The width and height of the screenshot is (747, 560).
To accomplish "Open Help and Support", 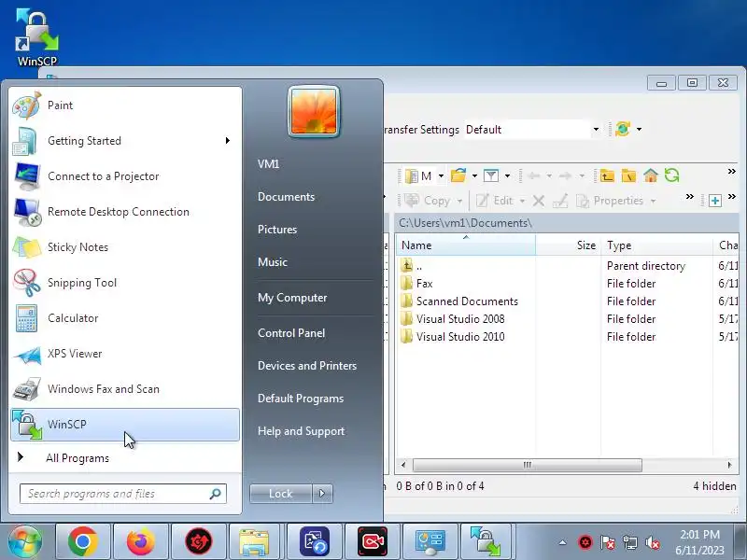I will (301, 431).
